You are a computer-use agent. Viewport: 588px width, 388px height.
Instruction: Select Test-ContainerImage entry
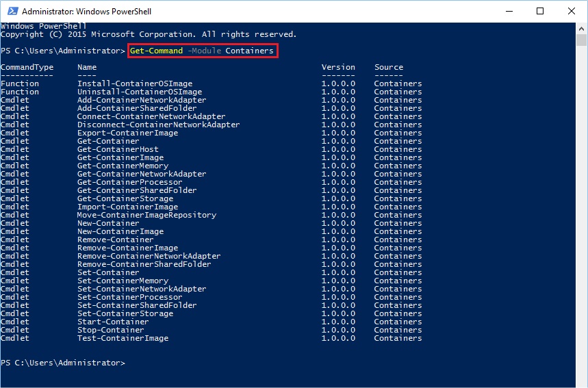(123, 338)
